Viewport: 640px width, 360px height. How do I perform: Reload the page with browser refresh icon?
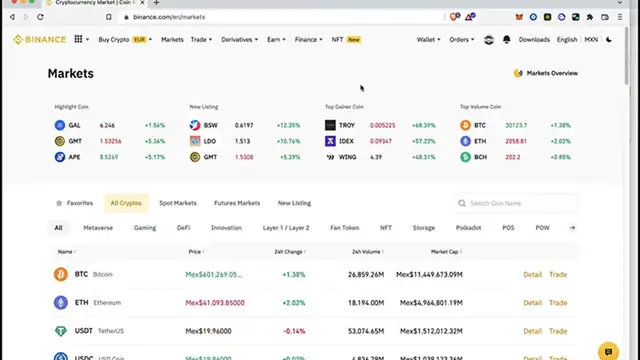pos(40,17)
